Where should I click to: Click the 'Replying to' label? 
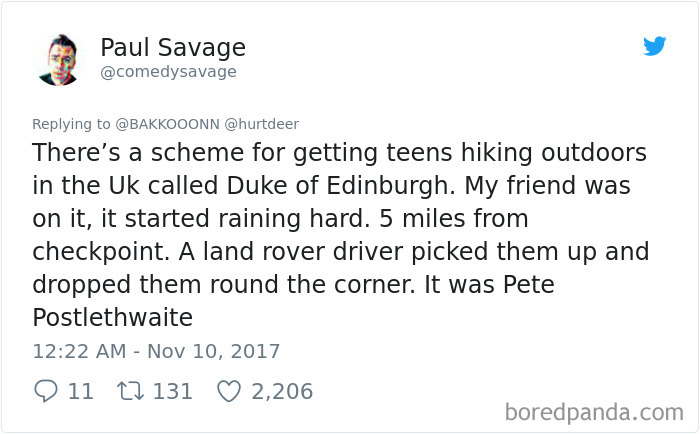point(71,124)
